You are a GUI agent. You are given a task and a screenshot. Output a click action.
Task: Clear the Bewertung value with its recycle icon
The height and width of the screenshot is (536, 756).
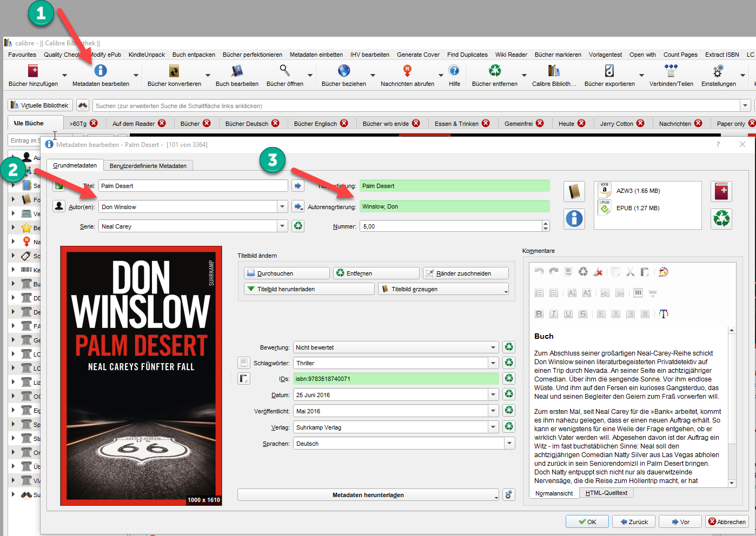point(509,347)
